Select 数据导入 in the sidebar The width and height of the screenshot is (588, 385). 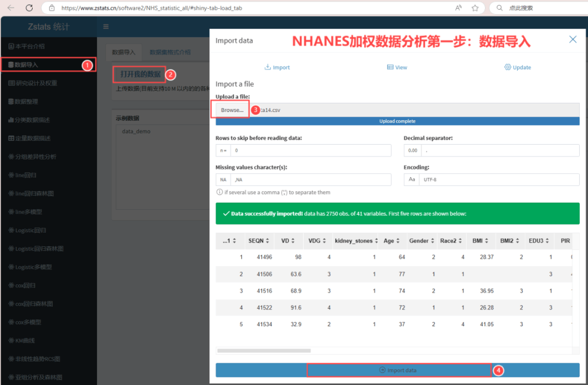pos(33,64)
